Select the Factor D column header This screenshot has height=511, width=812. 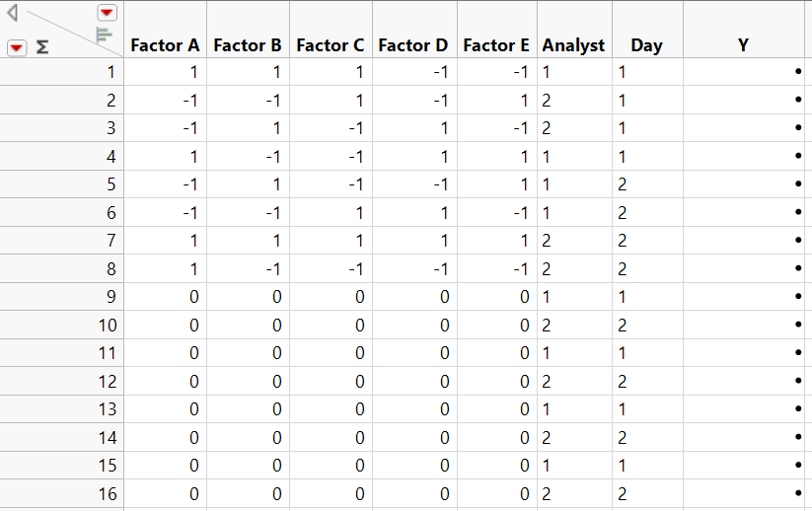tap(413, 45)
